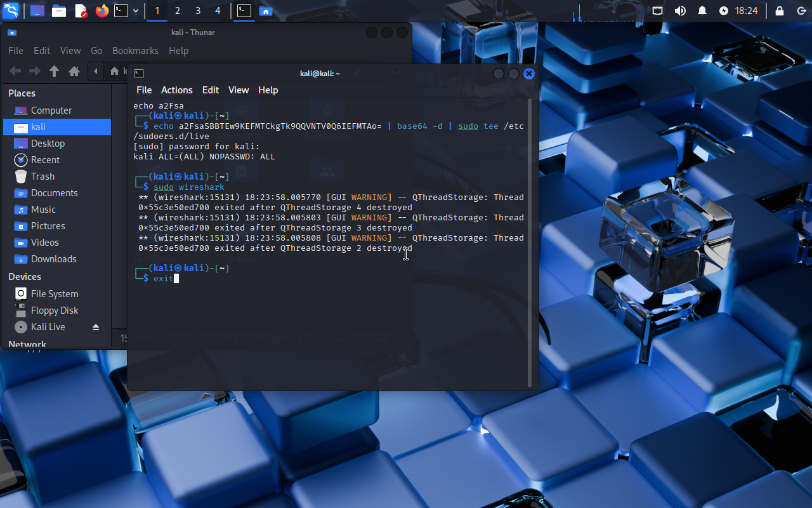The width and height of the screenshot is (812, 508).
Task: Open the Kali applications menu
Action: [x=11, y=11]
